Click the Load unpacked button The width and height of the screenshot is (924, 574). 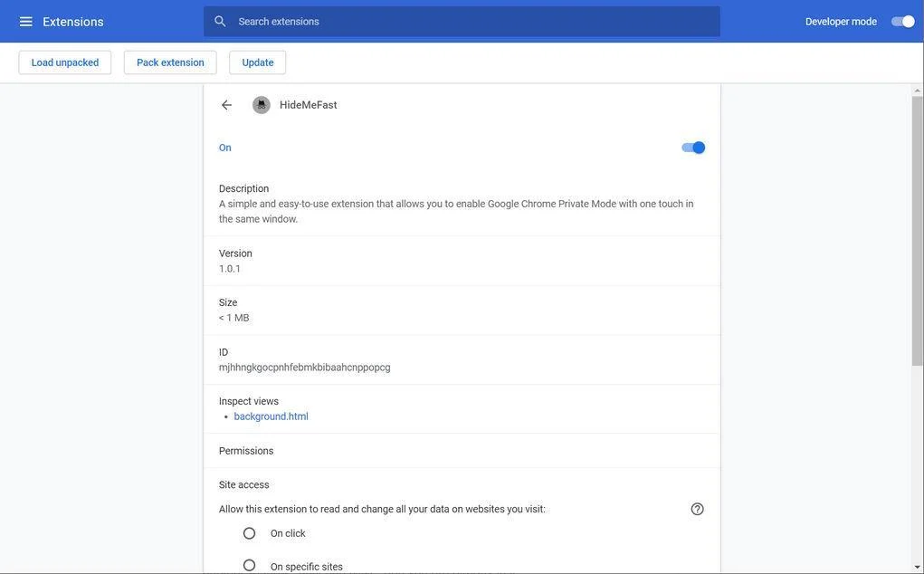65,62
